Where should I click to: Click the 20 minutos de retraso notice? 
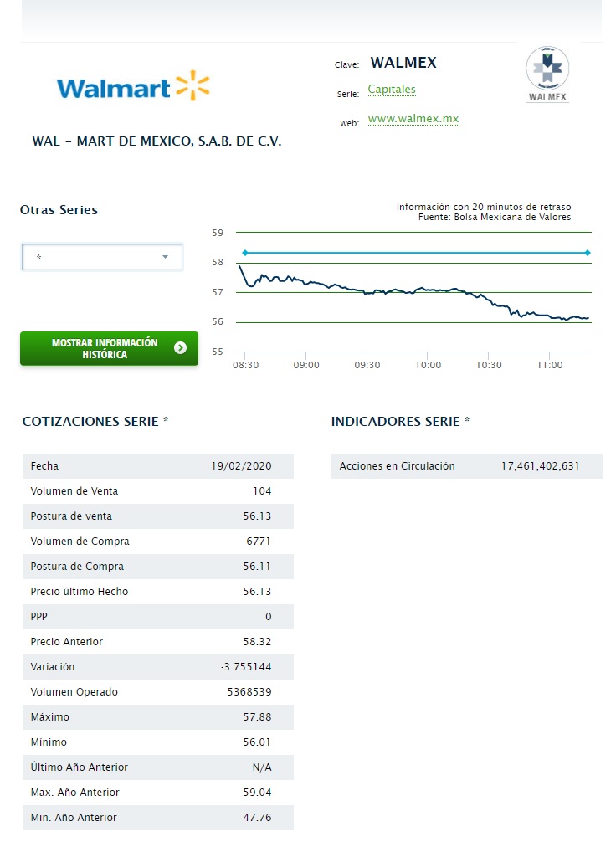[484, 207]
